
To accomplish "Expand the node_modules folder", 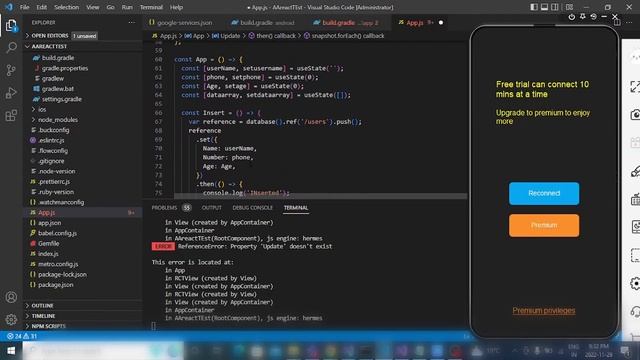I will pos(58,120).
